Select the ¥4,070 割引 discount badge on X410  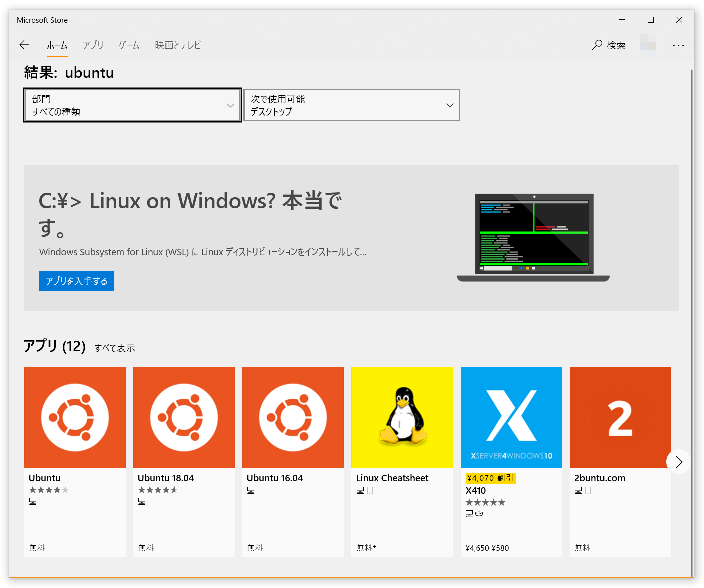(491, 478)
